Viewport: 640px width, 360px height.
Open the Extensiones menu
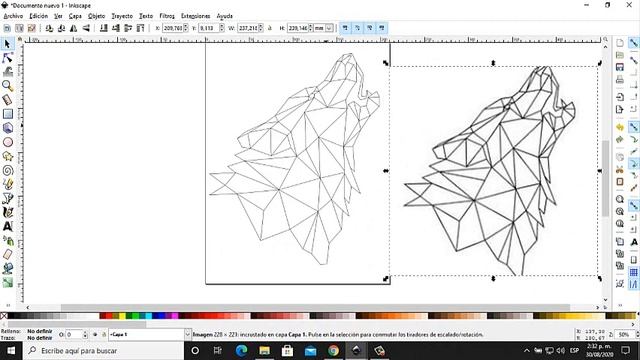point(196,16)
